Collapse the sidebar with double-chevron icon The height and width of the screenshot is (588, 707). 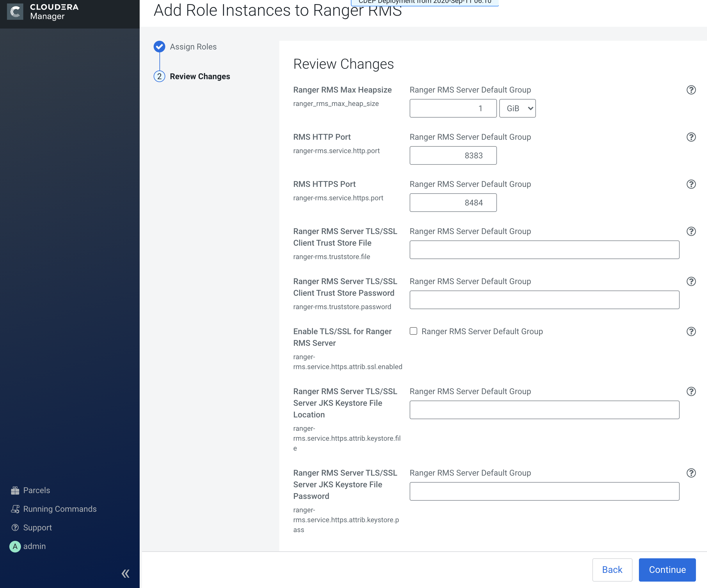126,573
